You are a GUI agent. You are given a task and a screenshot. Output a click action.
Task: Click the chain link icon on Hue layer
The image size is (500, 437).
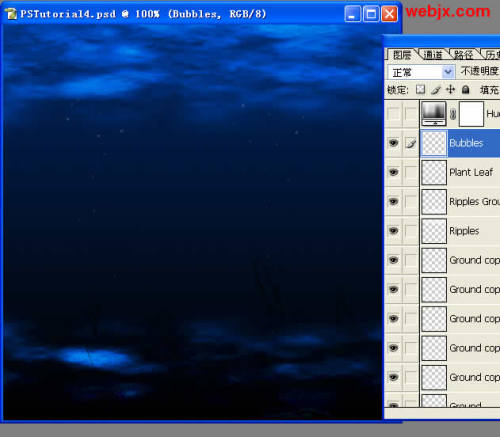[x=453, y=114]
